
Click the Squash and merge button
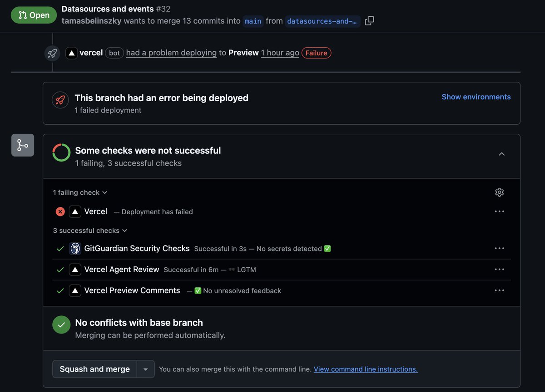pos(94,369)
